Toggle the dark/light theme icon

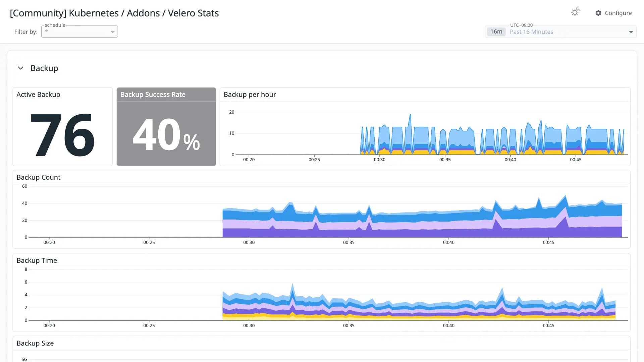click(x=576, y=12)
